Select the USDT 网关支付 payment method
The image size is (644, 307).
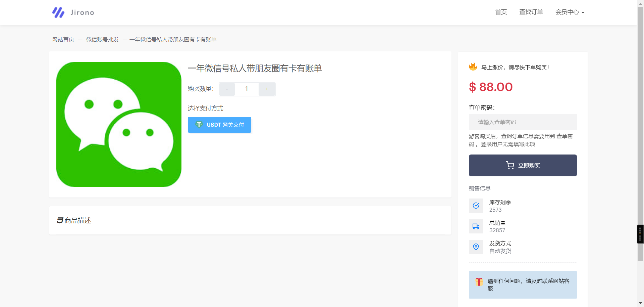coord(219,125)
